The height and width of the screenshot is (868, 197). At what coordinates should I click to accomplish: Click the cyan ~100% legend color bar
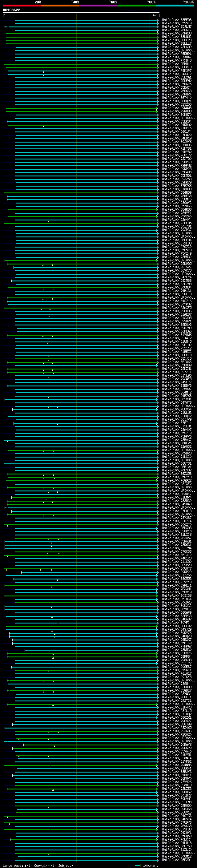[x=175, y=6]
